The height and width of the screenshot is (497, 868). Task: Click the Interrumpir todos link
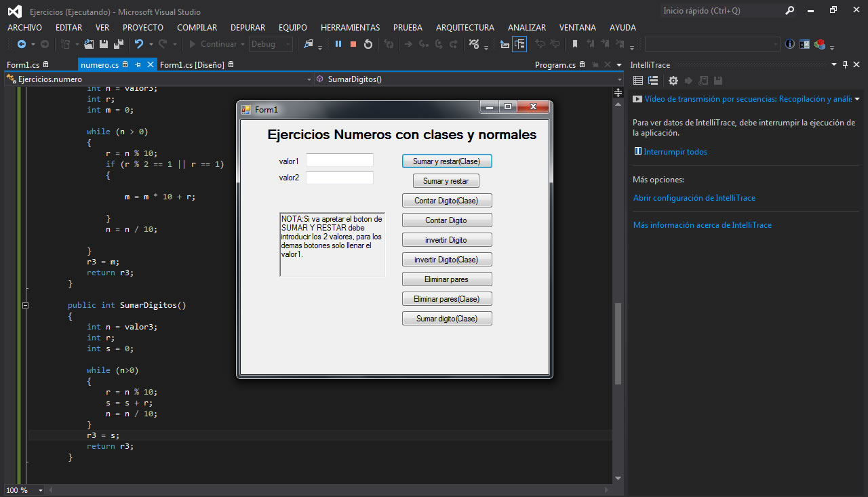[675, 152]
